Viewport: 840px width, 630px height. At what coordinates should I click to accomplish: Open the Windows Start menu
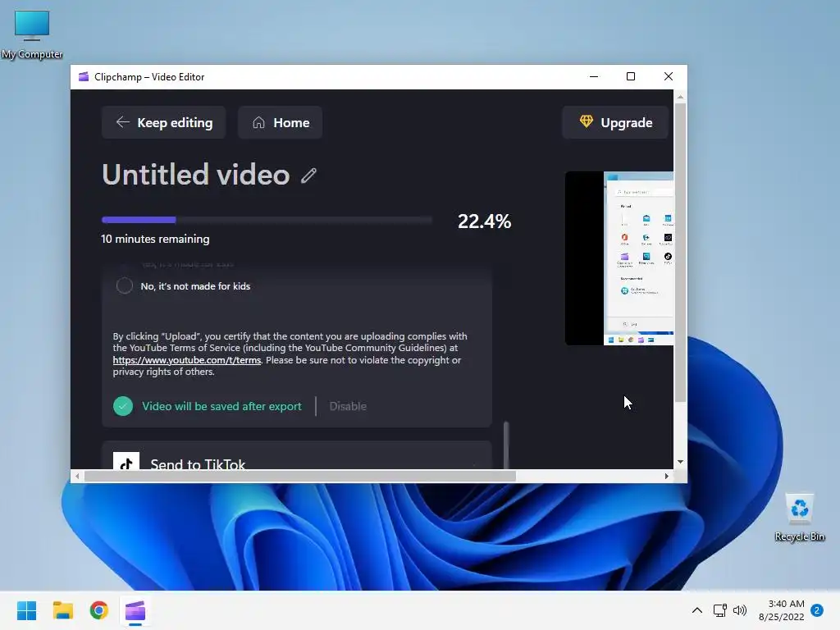pos(27,610)
